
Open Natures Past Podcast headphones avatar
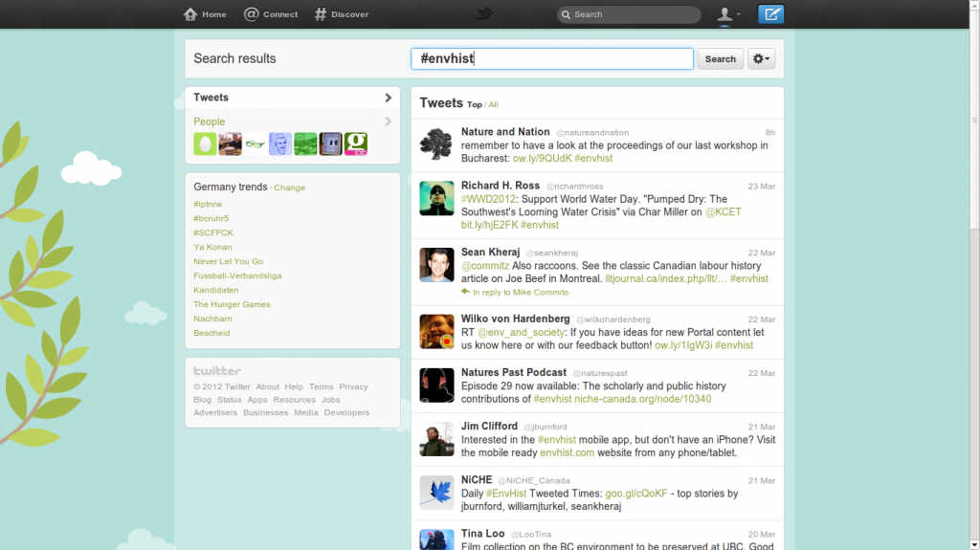click(436, 385)
